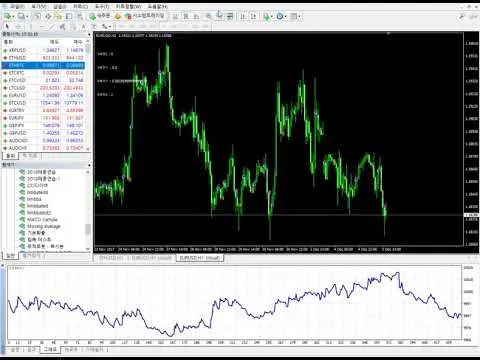Open the 차트(C) menu

[x=80, y=7]
